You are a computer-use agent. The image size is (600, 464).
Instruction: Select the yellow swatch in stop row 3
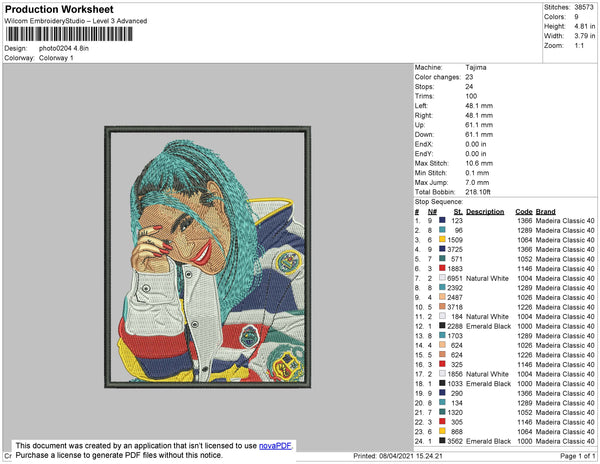442,239
